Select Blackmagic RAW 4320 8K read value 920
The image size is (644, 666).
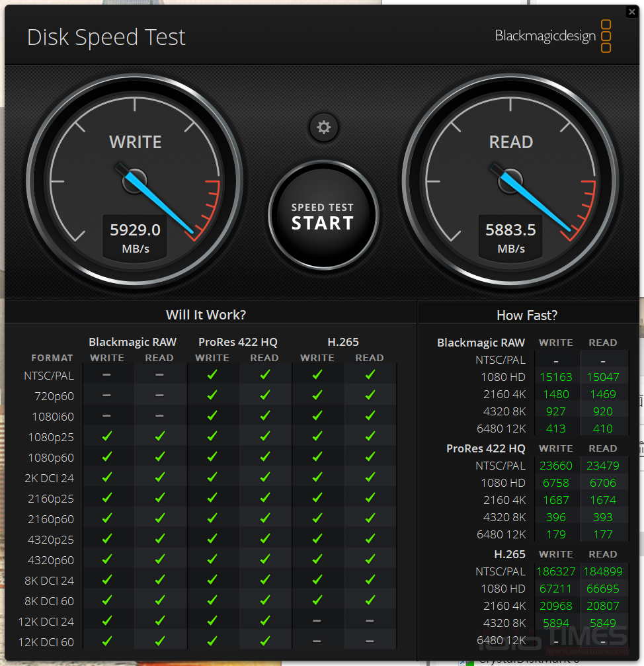(x=603, y=411)
